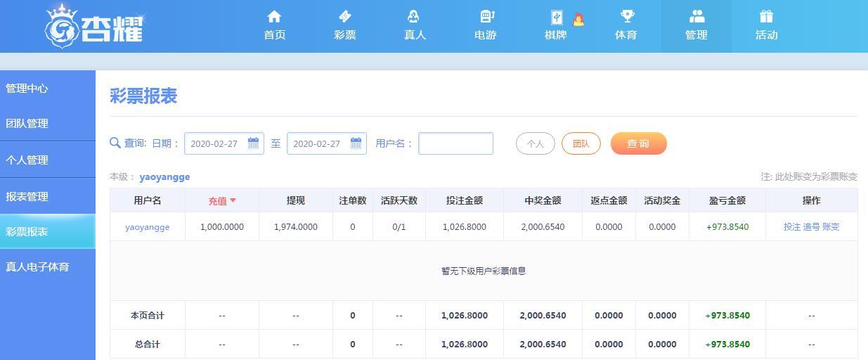The height and width of the screenshot is (360, 868).
Task: Open the 彩票 lottery ticket icon
Action: (345, 16)
